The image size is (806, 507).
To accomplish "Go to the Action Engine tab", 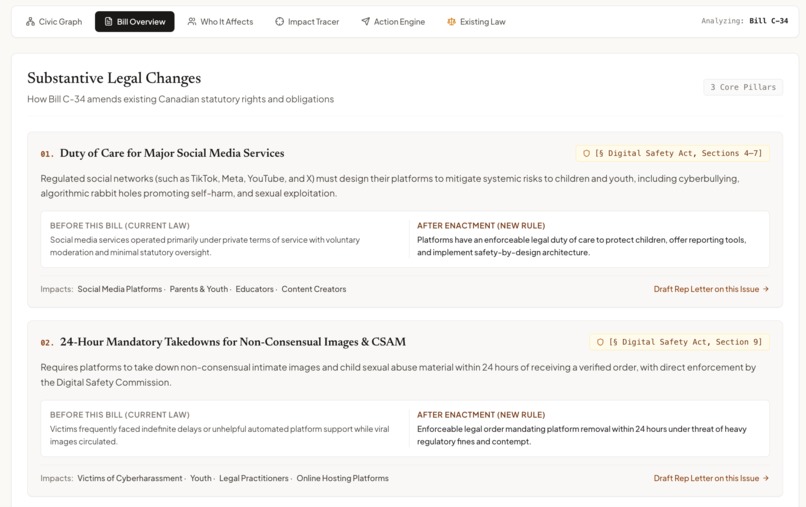I will pos(393,22).
